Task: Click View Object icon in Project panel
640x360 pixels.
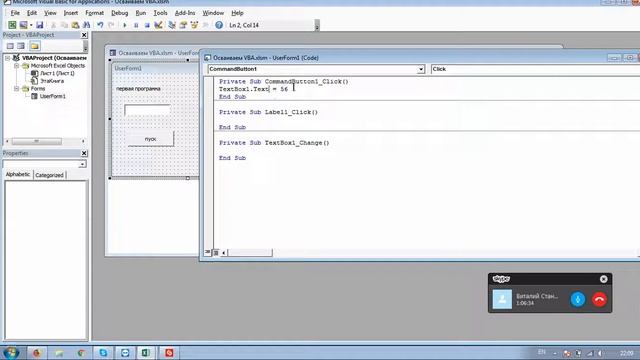Action: click(21, 46)
